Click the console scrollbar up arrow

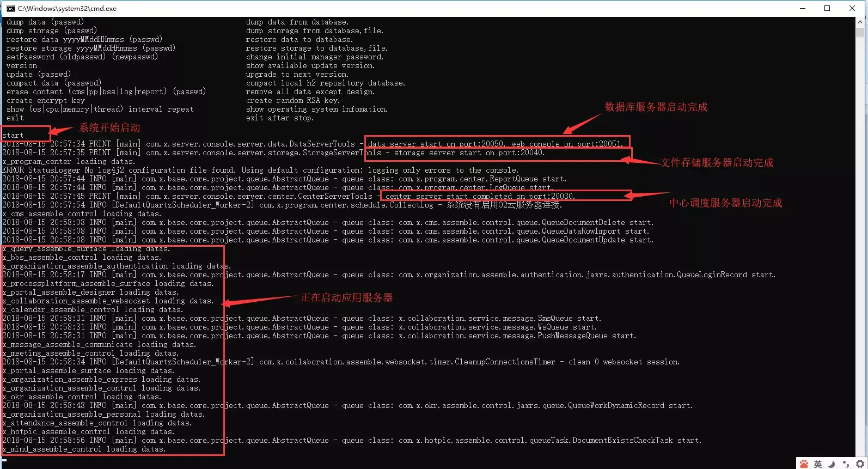860,22
